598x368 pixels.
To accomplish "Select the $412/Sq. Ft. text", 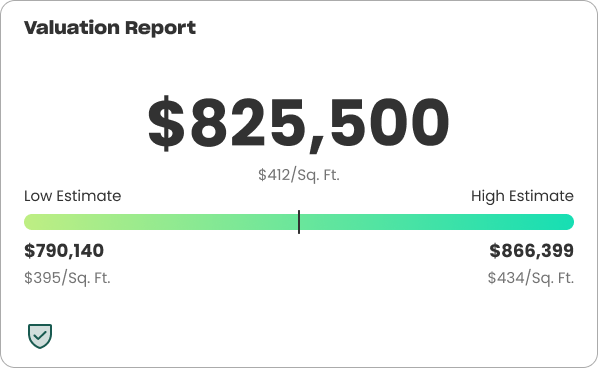I will (x=299, y=175).
